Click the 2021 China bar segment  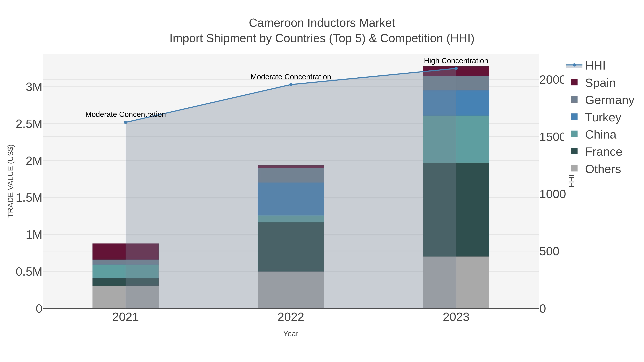coord(126,272)
